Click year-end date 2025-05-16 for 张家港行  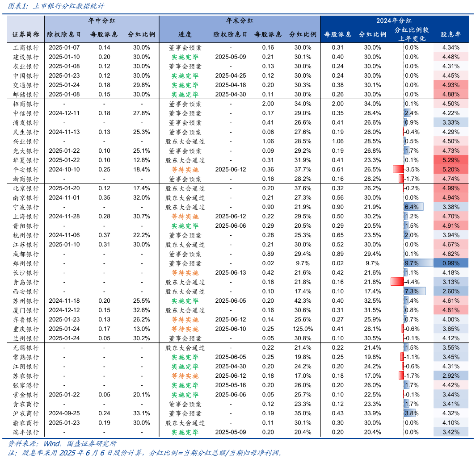(x=231, y=385)
